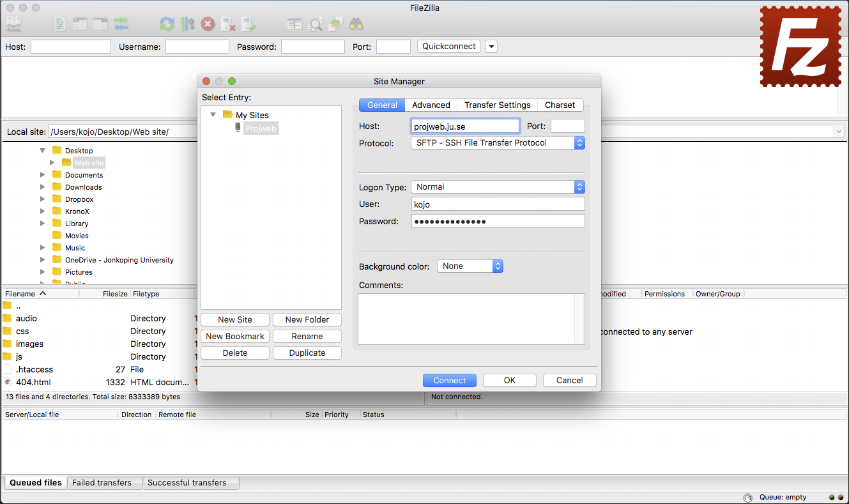The height and width of the screenshot is (504, 849).
Task: Open the Queued files tab
Action: pos(36,483)
